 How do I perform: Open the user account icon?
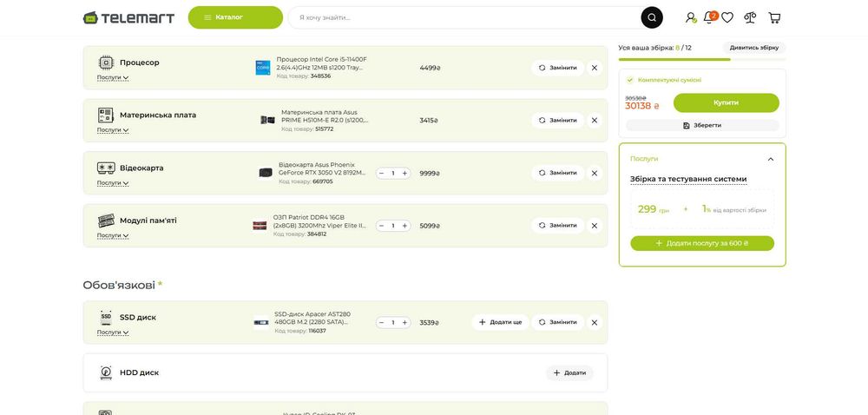(x=690, y=17)
